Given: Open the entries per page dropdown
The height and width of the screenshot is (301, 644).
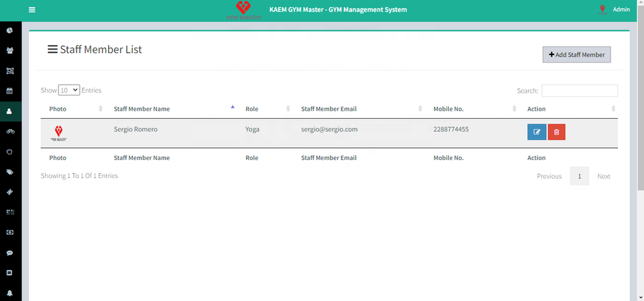Looking at the screenshot, I should point(69,90).
